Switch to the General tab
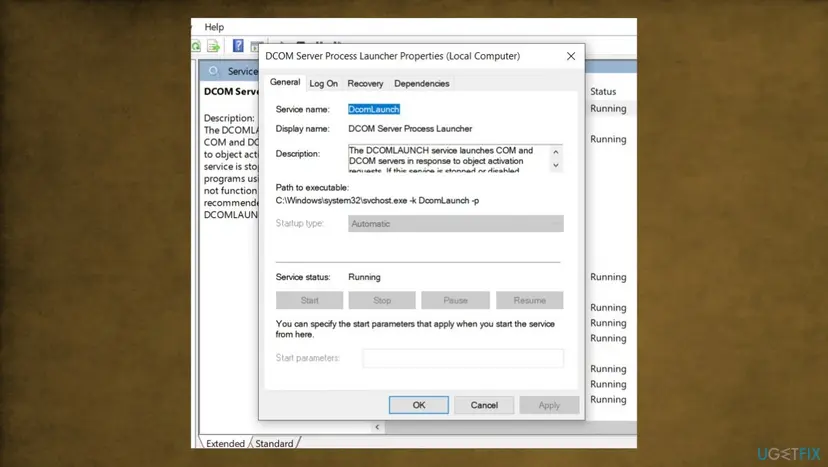Screen dimensions: 828x467 coord(285,82)
